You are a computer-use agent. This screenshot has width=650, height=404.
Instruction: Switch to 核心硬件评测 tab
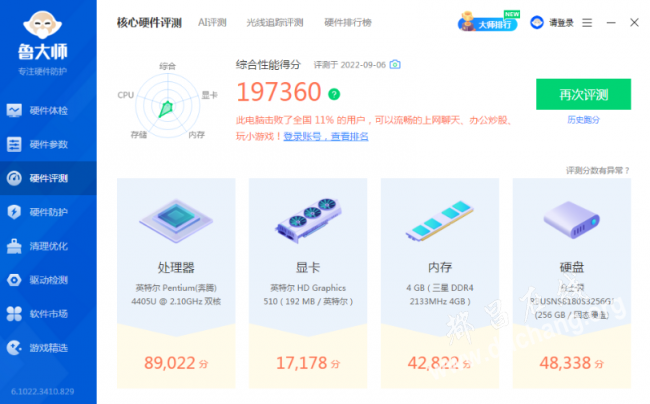149,22
